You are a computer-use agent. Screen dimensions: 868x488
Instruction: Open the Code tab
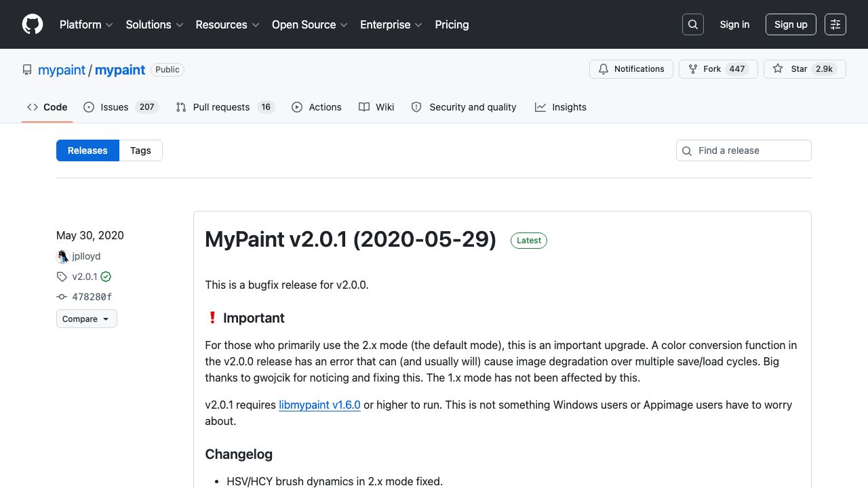[47, 107]
